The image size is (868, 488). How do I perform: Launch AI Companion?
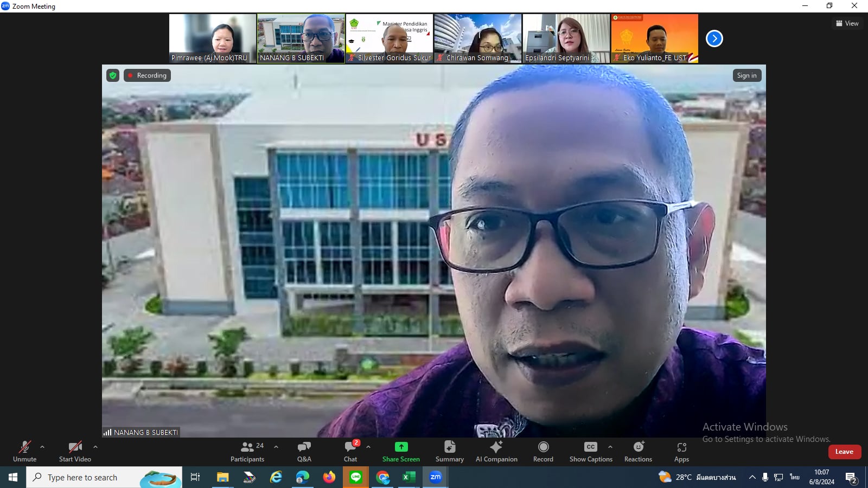[x=496, y=451]
